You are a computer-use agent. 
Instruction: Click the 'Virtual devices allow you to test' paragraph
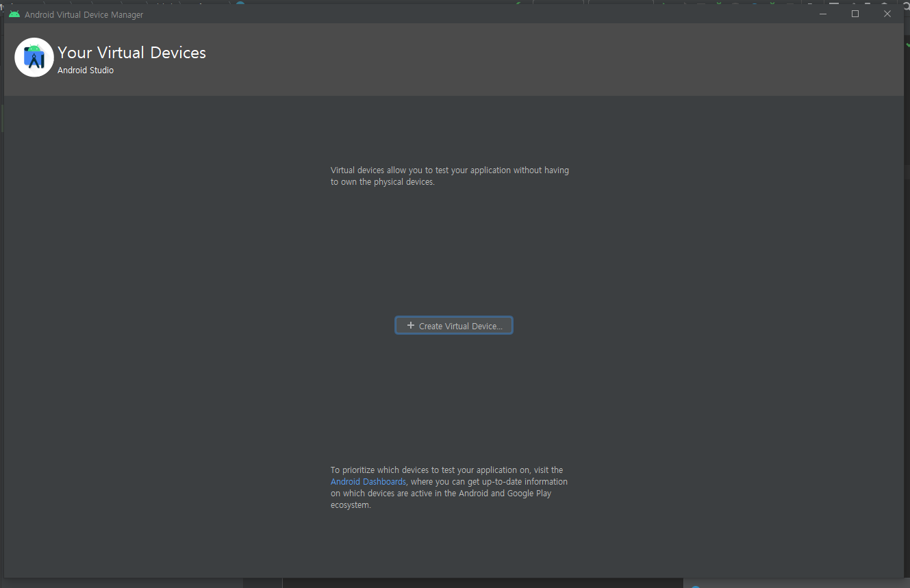click(450, 176)
